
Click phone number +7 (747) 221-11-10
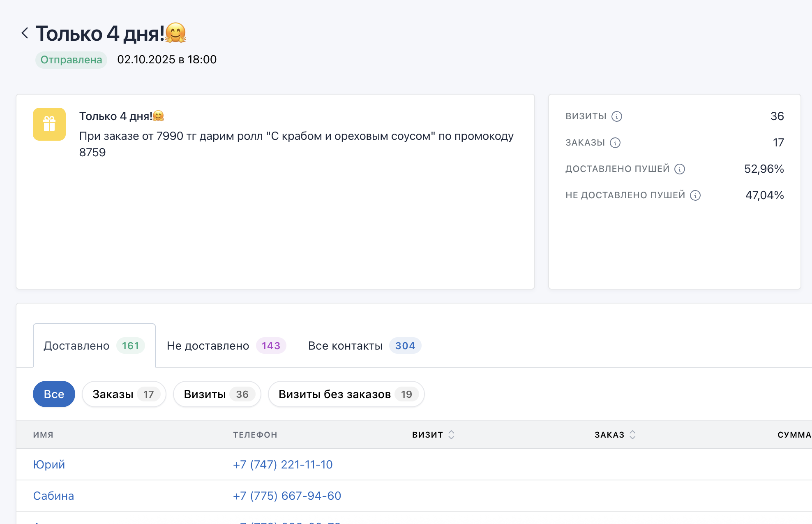click(283, 464)
